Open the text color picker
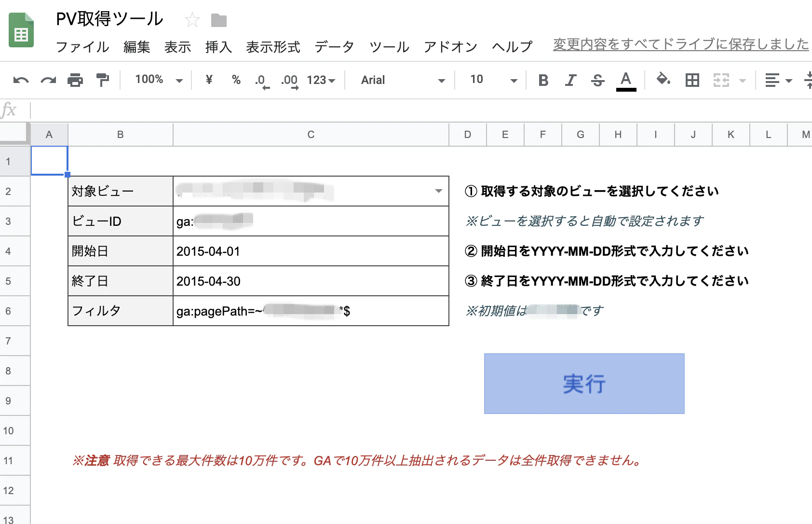This screenshot has width=812, height=524. [626, 81]
